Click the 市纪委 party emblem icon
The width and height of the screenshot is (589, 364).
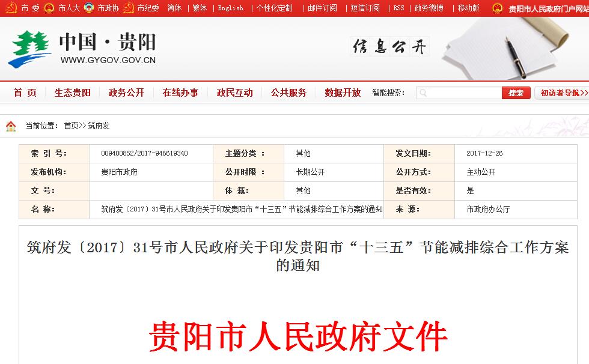[129, 8]
